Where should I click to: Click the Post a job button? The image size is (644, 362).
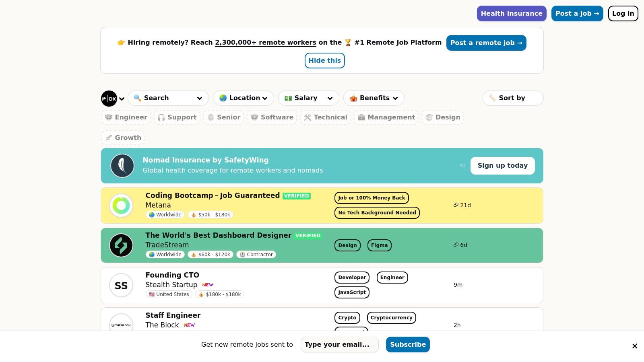coord(577,14)
